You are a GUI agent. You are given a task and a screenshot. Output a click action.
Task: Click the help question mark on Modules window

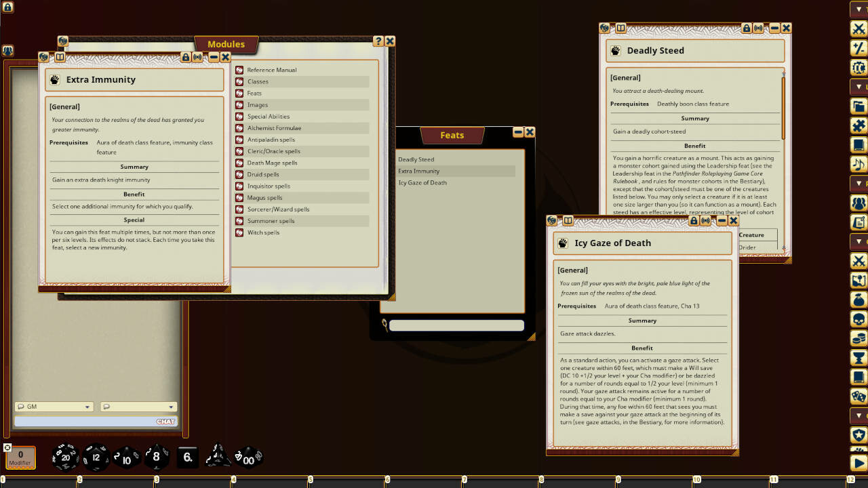[x=379, y=41]
